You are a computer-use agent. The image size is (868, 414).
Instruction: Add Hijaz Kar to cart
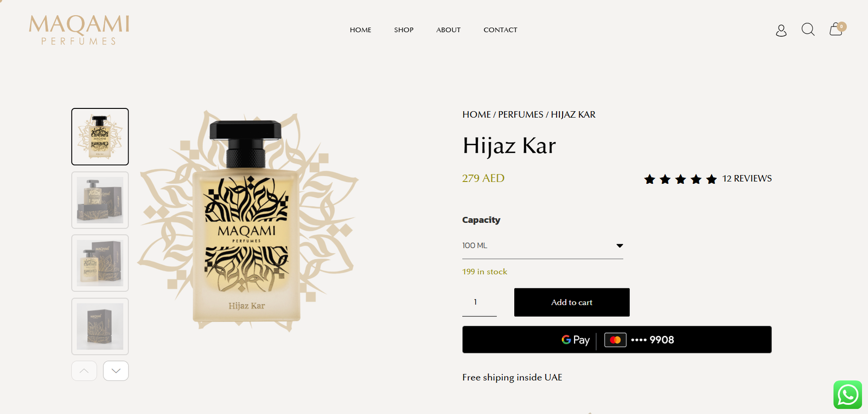(572, 302)
